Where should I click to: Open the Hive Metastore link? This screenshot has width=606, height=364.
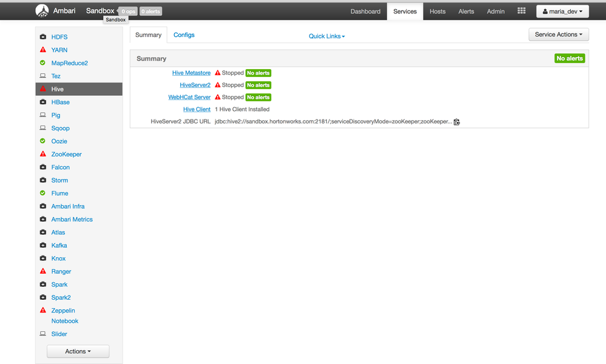(191, 73)
